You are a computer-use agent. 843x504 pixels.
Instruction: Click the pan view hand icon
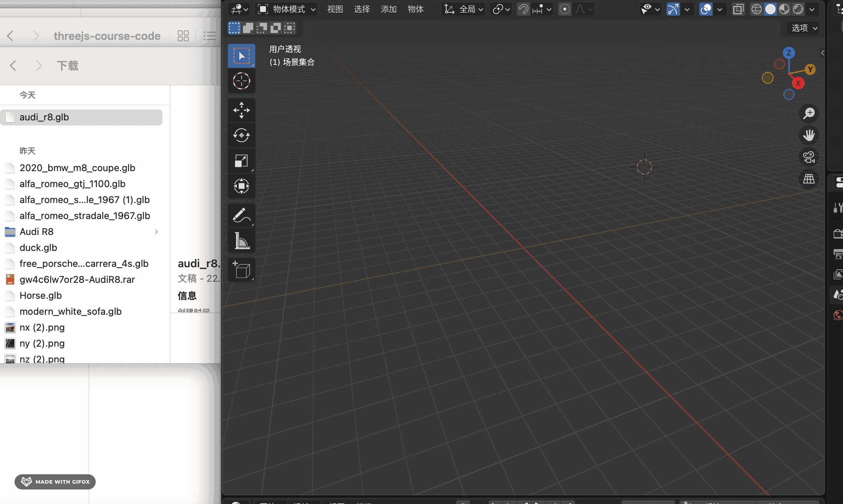tap(809, 135)
